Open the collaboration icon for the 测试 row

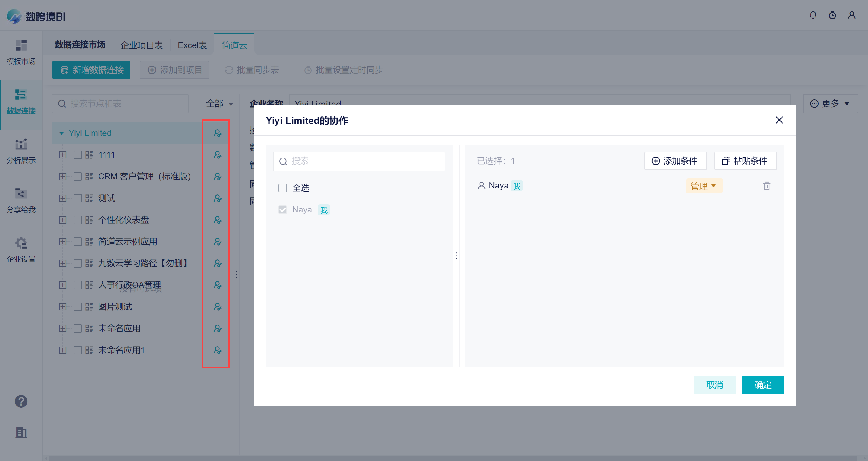click(x=217, y=198)
